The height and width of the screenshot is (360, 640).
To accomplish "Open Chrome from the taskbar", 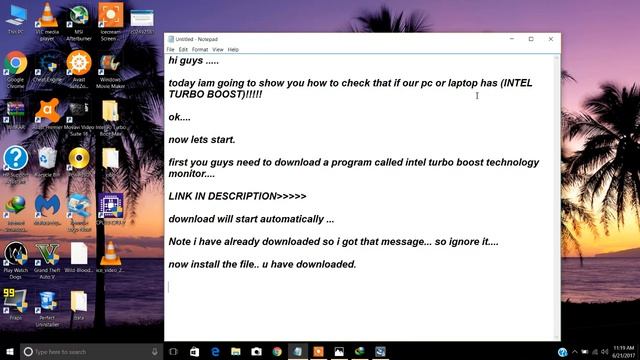I will point(277,351).
